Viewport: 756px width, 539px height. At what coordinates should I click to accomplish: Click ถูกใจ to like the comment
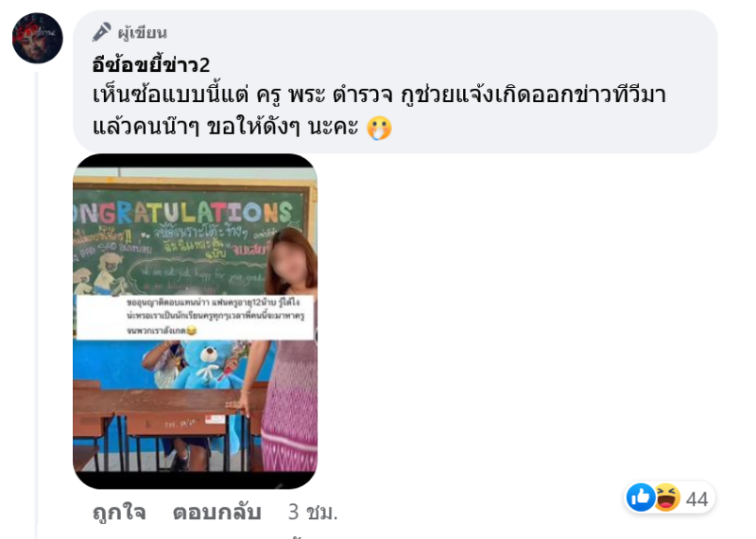point(119,513)
